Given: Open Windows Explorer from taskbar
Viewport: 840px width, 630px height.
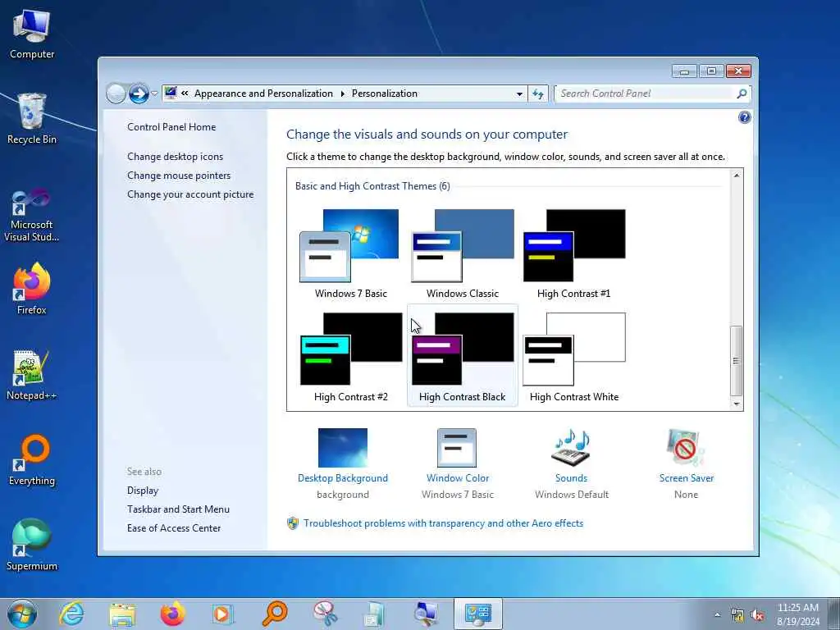Looking at the screenshot, I should pyautogui.click(x=122, y=614).
